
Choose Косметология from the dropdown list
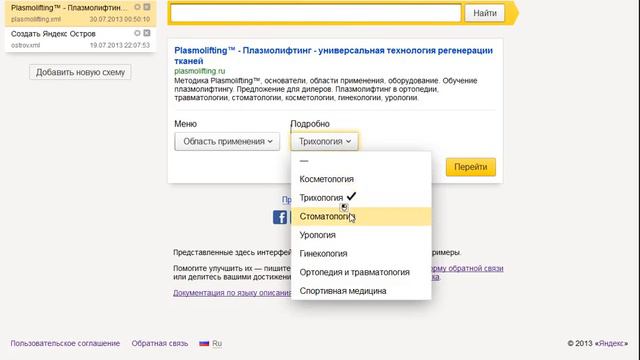point(361,179)
